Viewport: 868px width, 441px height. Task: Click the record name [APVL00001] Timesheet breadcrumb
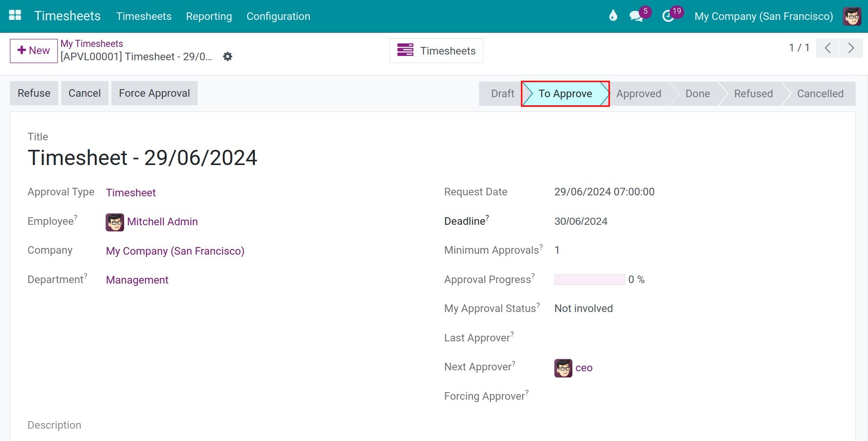(x=136, y=57)
